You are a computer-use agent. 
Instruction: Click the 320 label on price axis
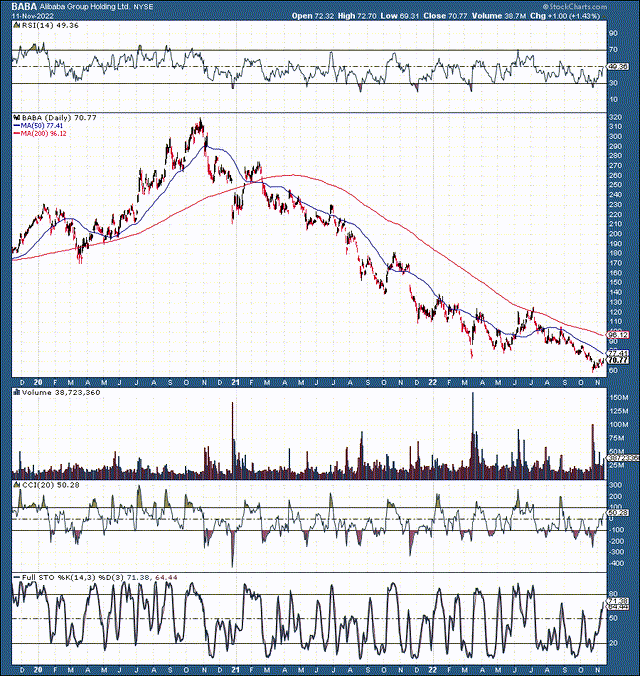click(615, 117)
